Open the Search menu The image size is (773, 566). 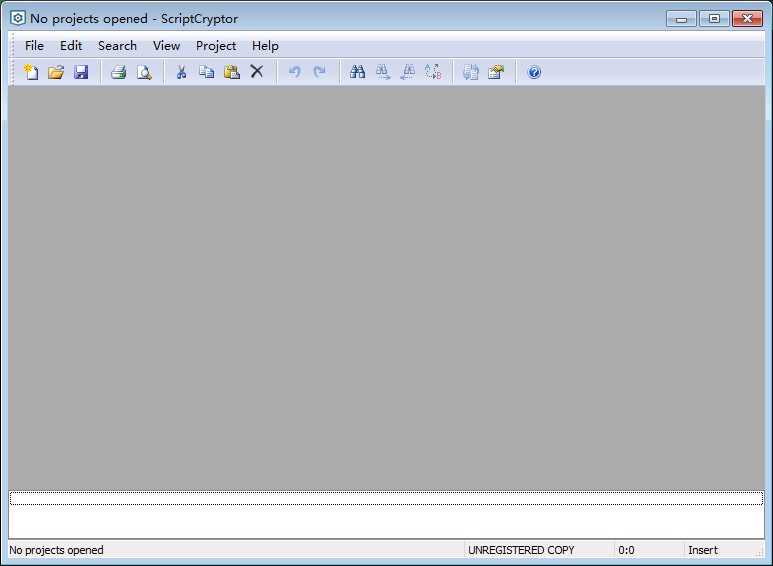(117, 46)
